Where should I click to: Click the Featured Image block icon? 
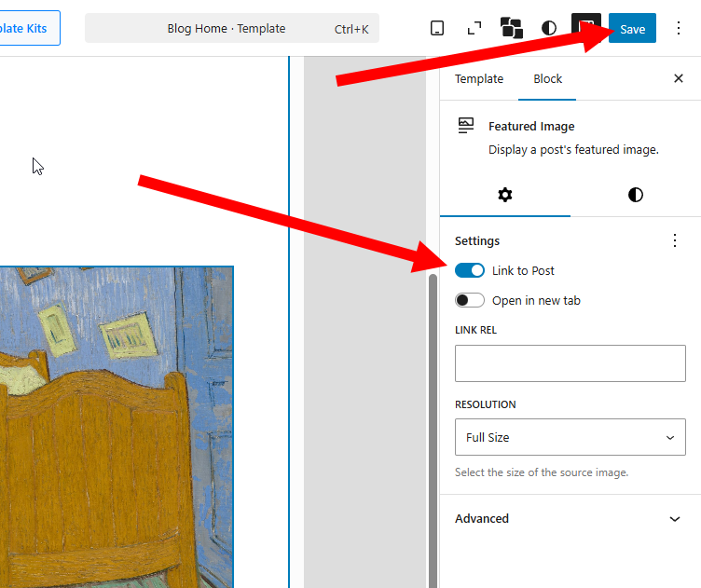tap(466, 126)
